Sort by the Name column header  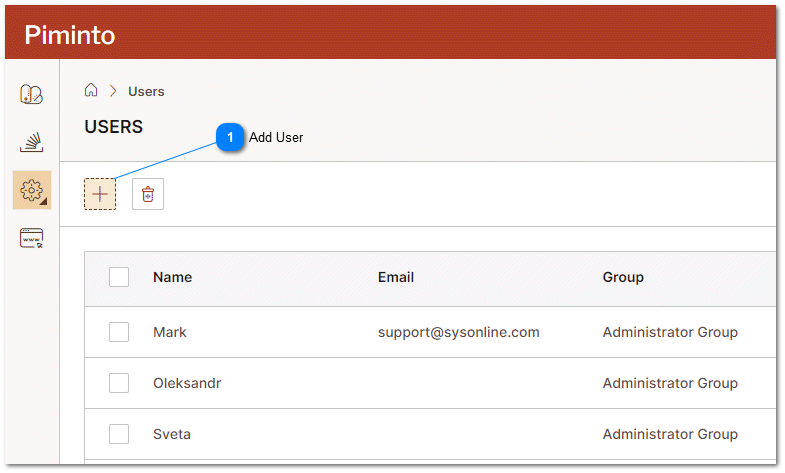173,278
